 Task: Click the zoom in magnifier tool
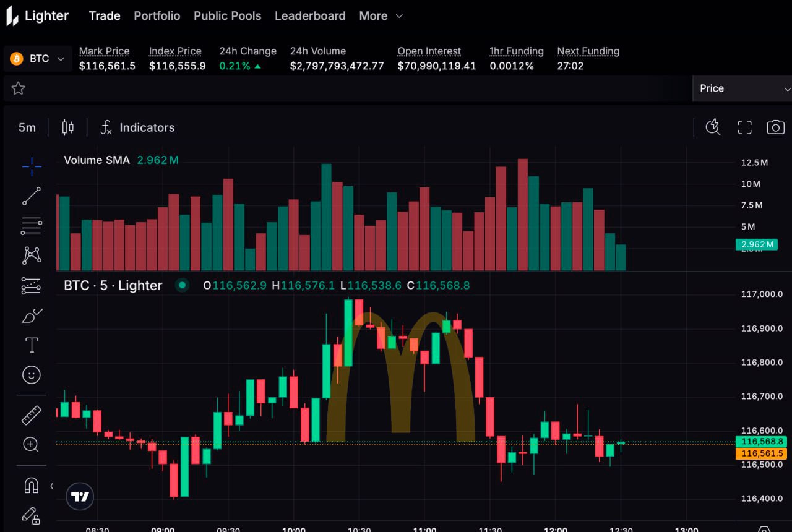31,445
